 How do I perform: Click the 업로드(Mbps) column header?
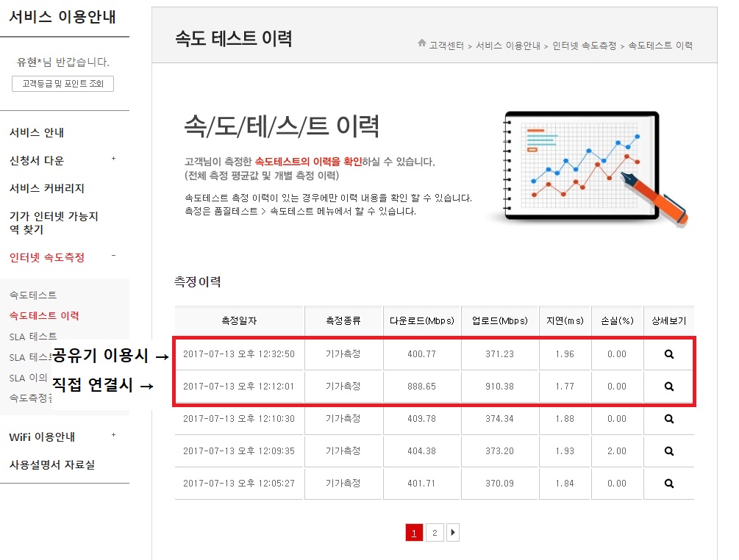pos(500,320)
